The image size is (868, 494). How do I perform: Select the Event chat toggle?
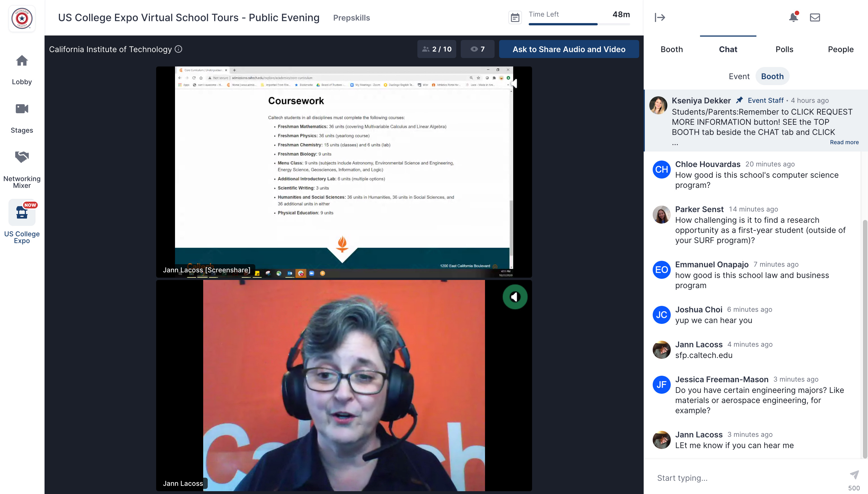(739, 76)
